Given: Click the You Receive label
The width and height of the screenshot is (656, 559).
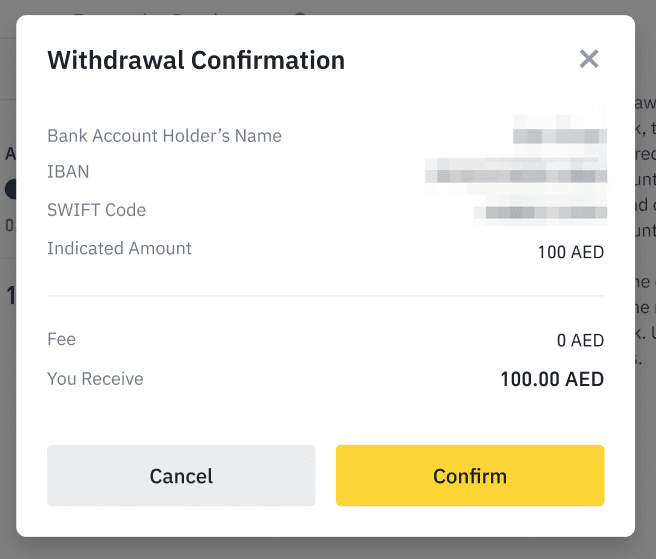Looking at the screenshot, I should click(x=95, y=379).
